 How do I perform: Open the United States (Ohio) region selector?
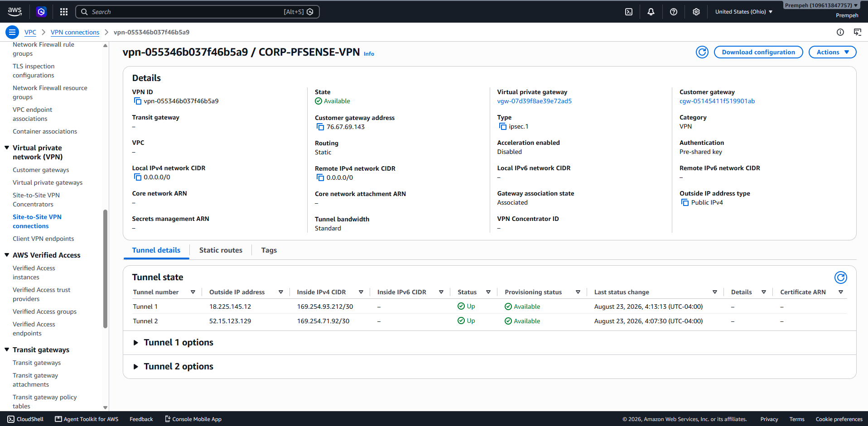[x=744, y=12]
